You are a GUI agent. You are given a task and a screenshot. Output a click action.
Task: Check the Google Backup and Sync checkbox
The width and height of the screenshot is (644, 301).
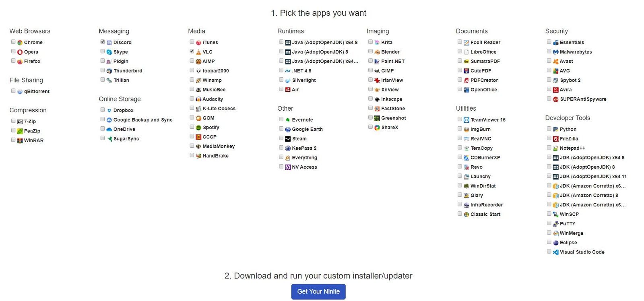pos(103,119)
